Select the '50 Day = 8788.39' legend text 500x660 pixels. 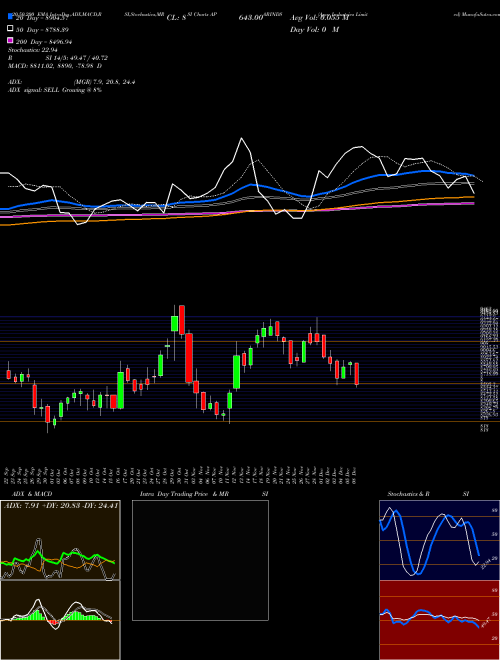click(43, 30)
